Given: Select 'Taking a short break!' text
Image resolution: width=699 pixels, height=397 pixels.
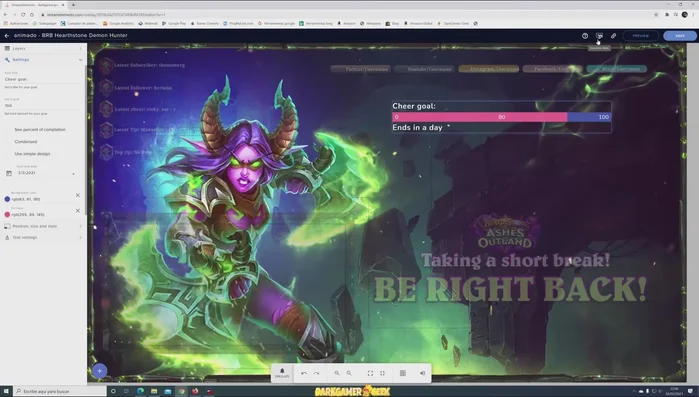Looking at the screenshot, I should click(515, 260).
